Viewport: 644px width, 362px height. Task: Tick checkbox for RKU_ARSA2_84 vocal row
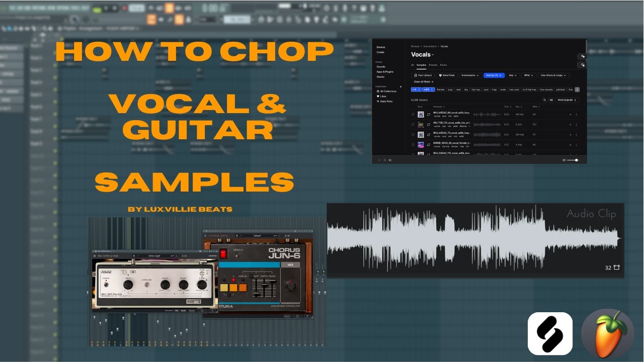click(413, 115)
